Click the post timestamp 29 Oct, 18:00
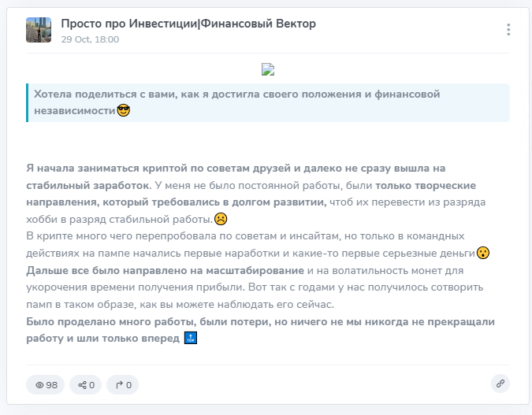Image resolution: width=532 pixels, height=415 pixels. 90,39
